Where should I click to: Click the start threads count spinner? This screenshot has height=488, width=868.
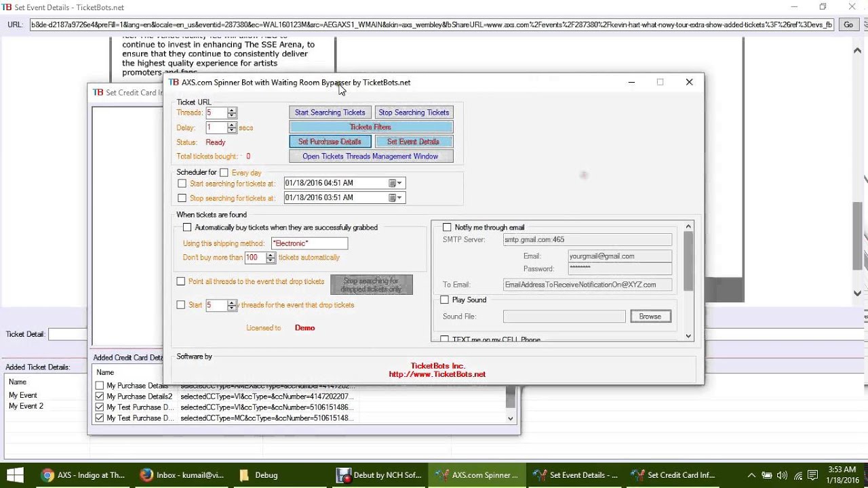click(232, 305)
